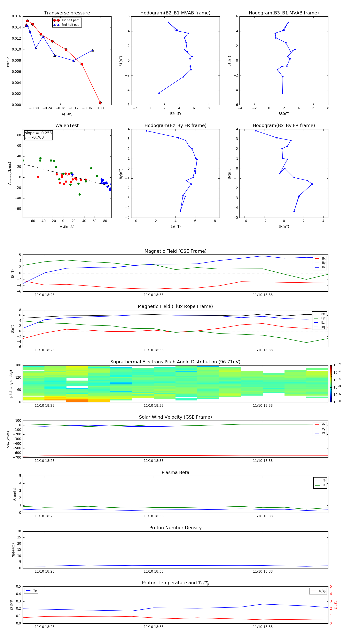The image size is (351, 644).
Task: Click the '10^-31' colorbar tick label
Action: click(337, 402)
